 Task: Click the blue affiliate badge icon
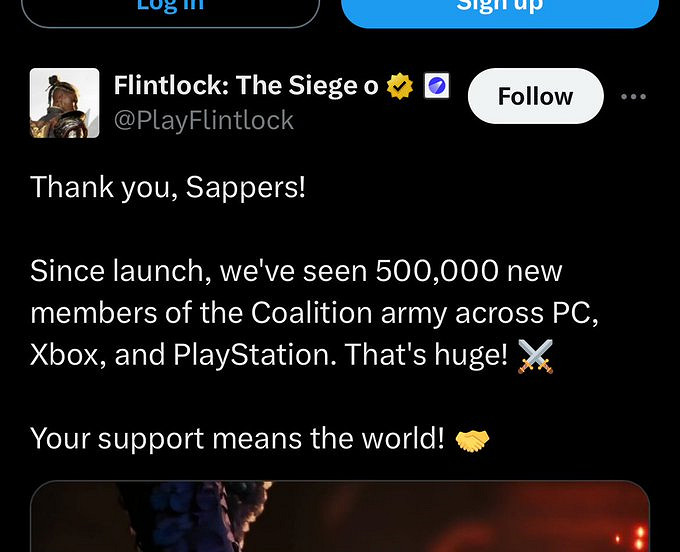[x=436, y=85]
